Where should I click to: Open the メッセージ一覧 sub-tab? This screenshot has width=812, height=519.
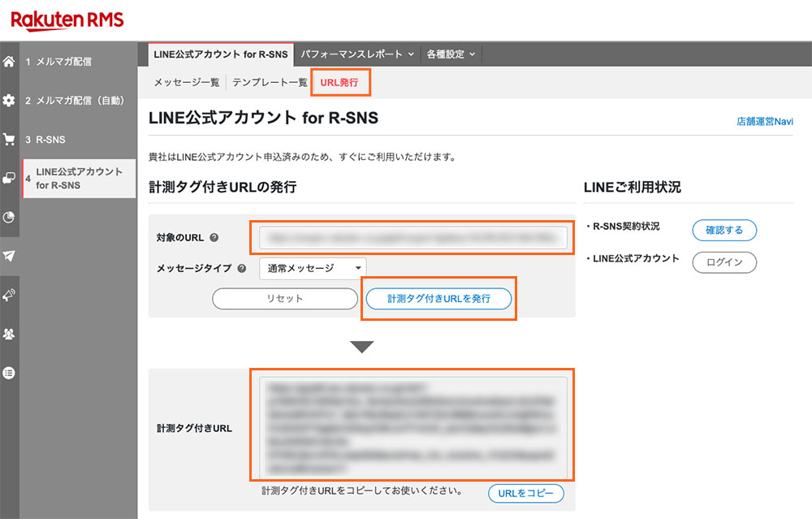[x=187, y=82]
